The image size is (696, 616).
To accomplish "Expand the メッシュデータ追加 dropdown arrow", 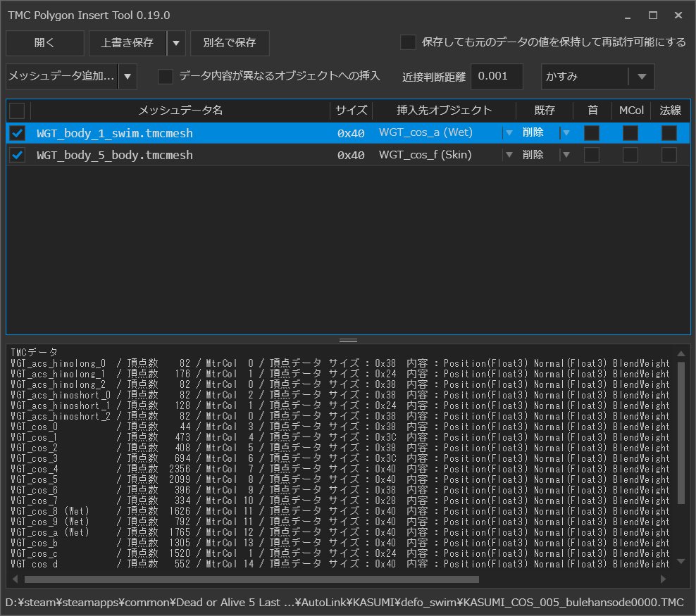I will (128, 76).
